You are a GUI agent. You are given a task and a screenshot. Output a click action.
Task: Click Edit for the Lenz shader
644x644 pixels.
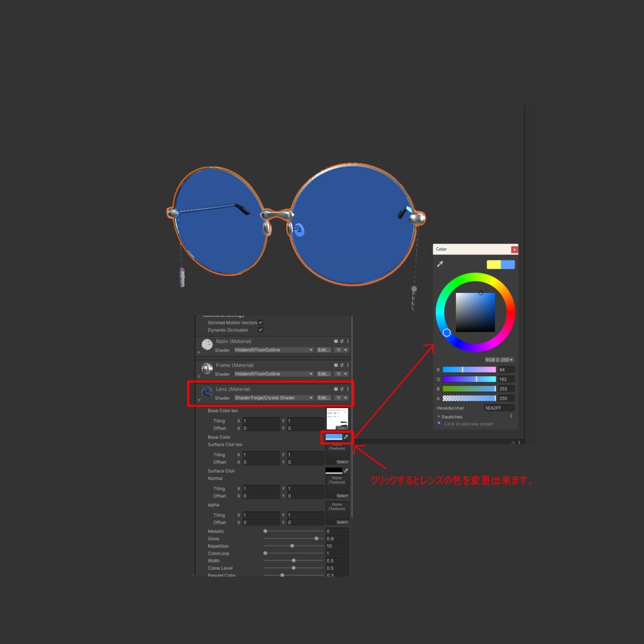[x=324, y=397]
